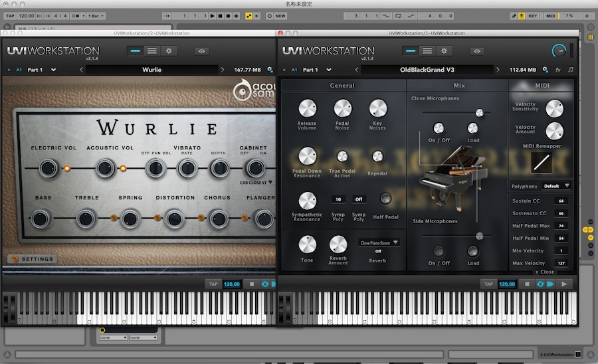Toggle computer MIDI keyboard yellow icon
The height and width of the screenshot is (364, 598).
tap(522, 16)
